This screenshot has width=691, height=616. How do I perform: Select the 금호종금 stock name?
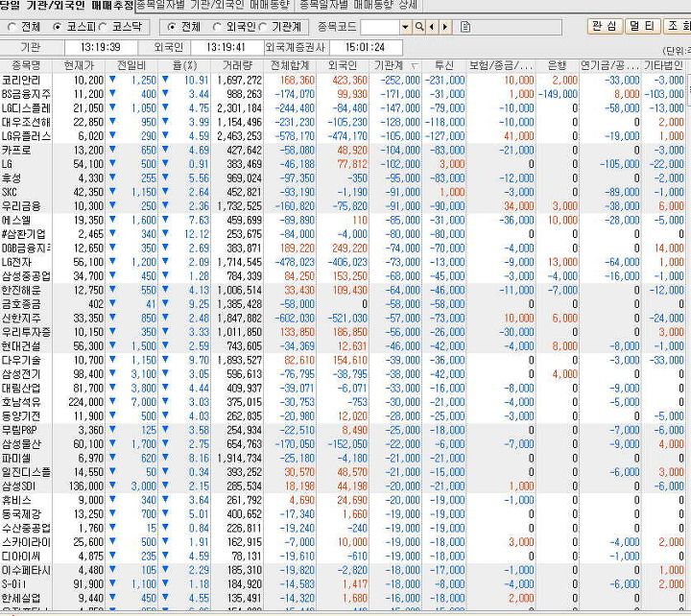21,304
